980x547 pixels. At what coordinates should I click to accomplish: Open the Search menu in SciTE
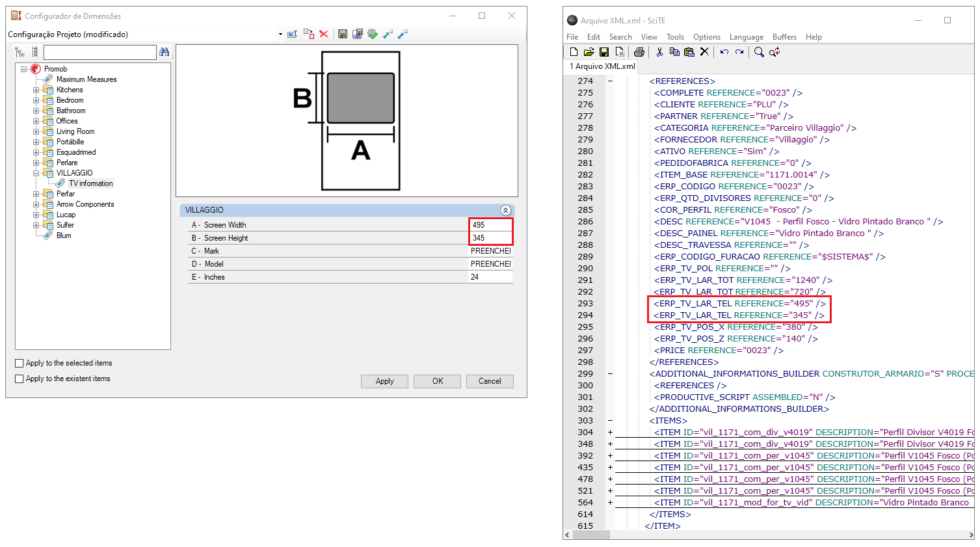tap(620, 37)
